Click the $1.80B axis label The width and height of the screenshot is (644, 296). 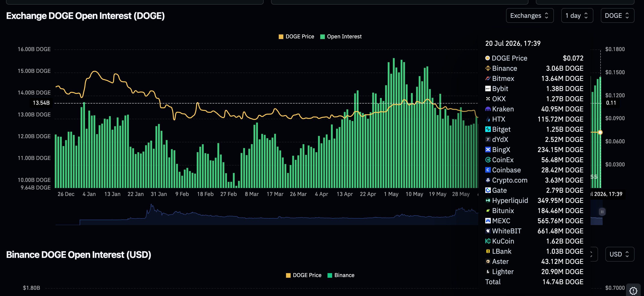(31, 288)
